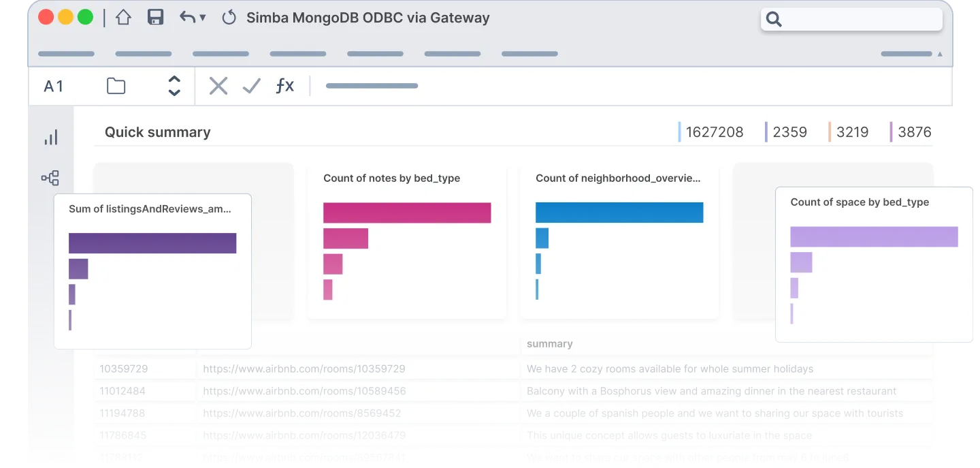
Task: Click the undo arrow icon
Action: coord(187,18)
